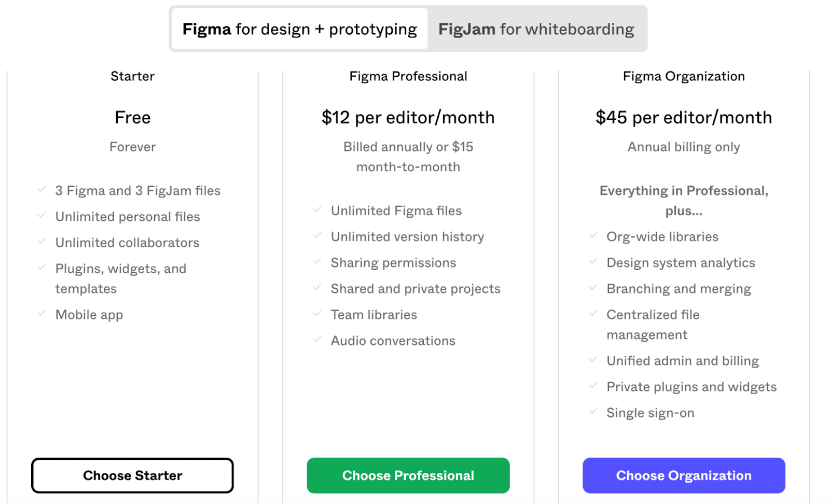Switch to the 'FigJam for whiteboarding' tab
Screen dimensions: 830x504
[x=536, y=29]
